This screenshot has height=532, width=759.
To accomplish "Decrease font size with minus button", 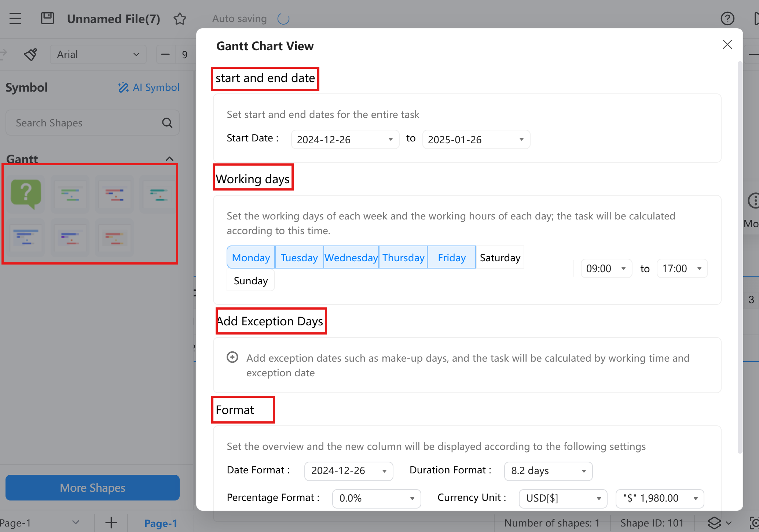I will (165, 55).
